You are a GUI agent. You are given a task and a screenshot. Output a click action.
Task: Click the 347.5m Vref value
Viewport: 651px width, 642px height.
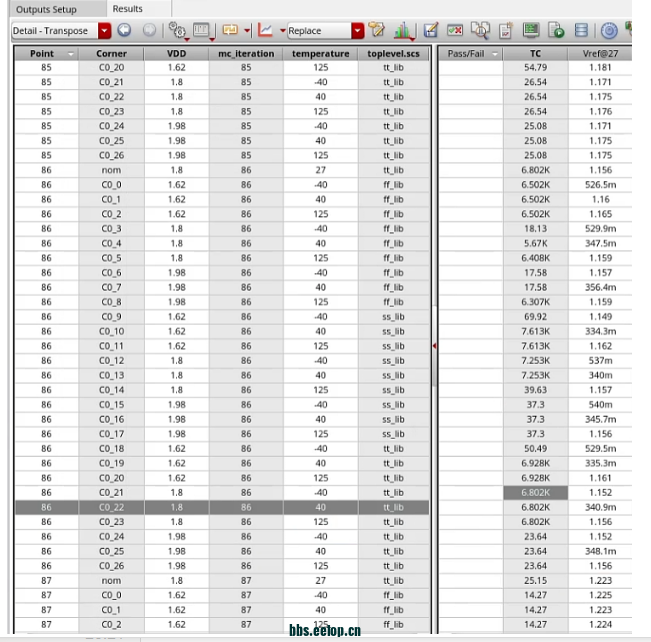point(600,243)
